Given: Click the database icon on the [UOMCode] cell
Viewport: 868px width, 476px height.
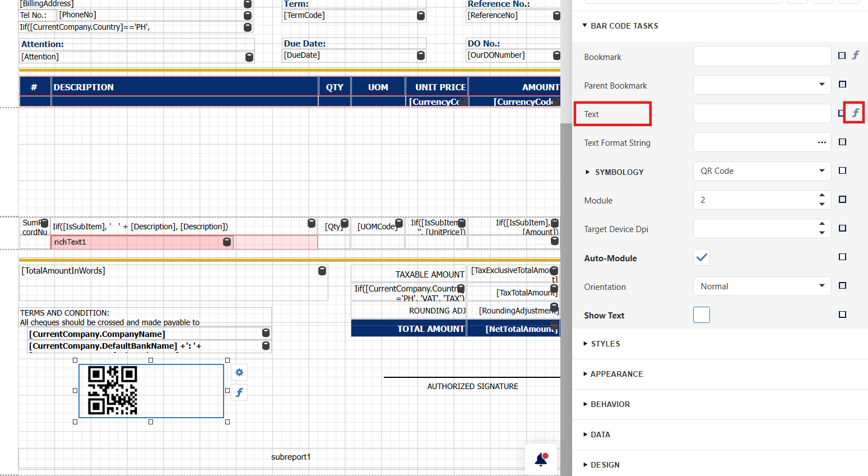Looking at the screenshot, I should click(399, 223).
